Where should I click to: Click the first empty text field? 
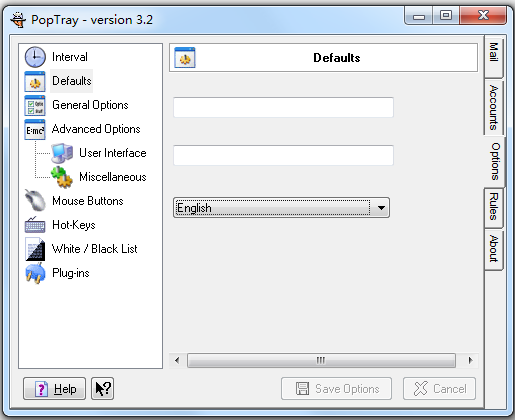tap(283, 107)
